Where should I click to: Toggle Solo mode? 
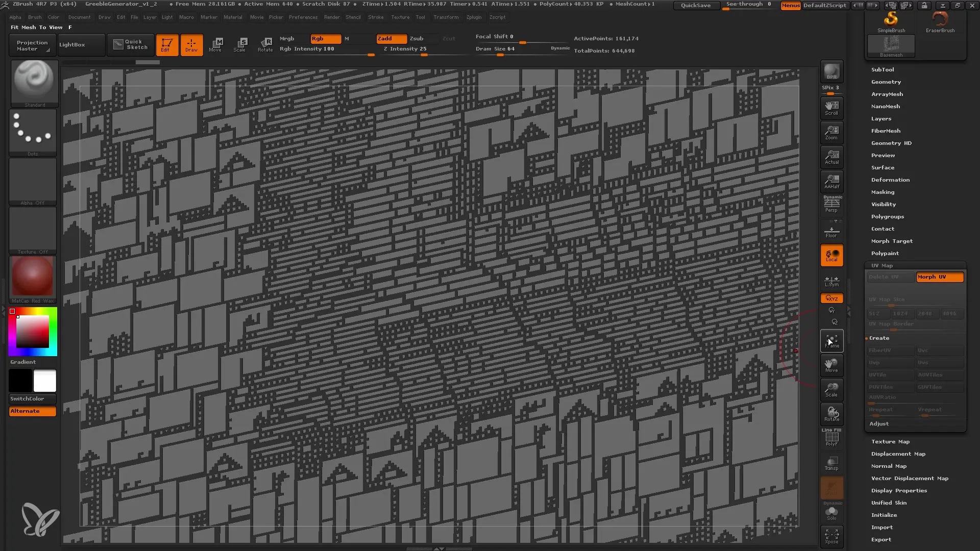[x=831, y=512]
